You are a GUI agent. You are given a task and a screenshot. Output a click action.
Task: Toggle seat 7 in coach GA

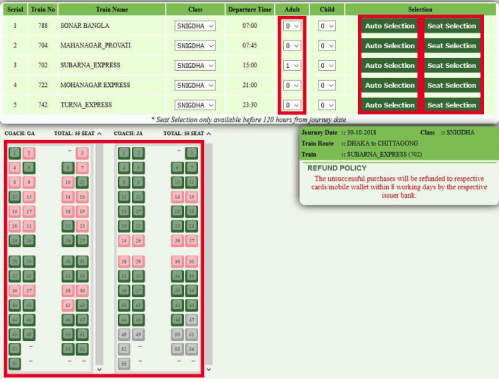click(x=82, y=168)
